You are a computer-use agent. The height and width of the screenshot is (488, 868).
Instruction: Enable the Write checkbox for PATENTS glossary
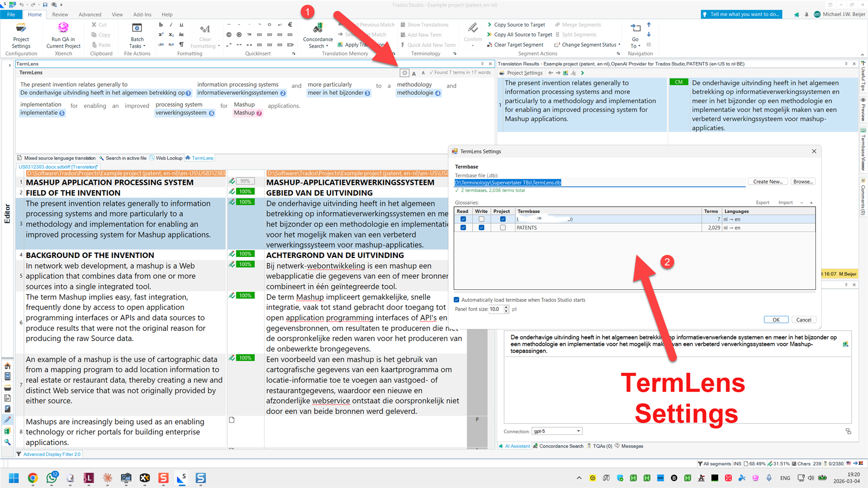click(x=481, y=227)
